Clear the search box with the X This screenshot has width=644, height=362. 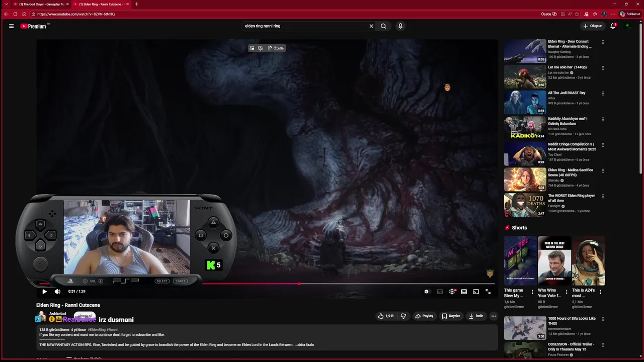coord(371,26)
